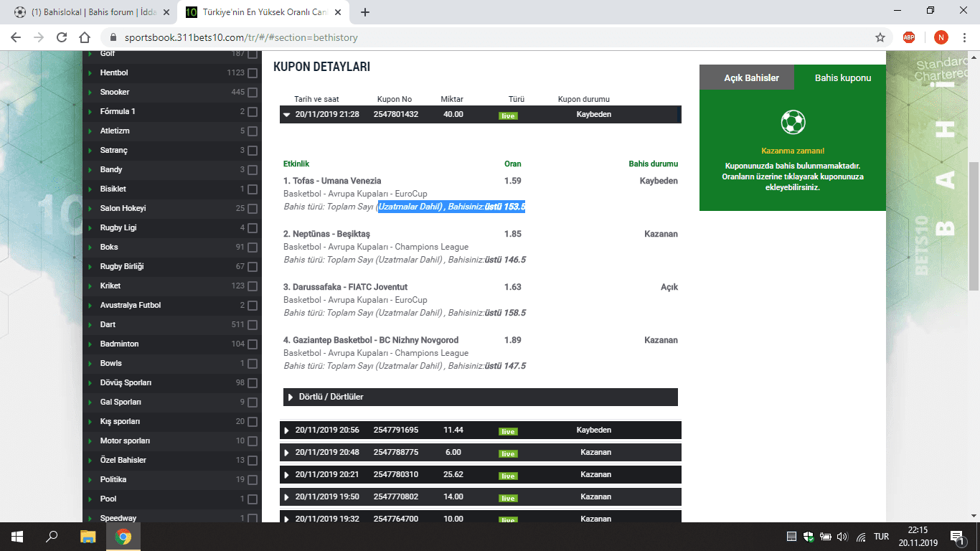Viewport: 980px width, 551px height.
Task: Click the football icon in Bahis kuponu panel
Action: coord(793,122)
